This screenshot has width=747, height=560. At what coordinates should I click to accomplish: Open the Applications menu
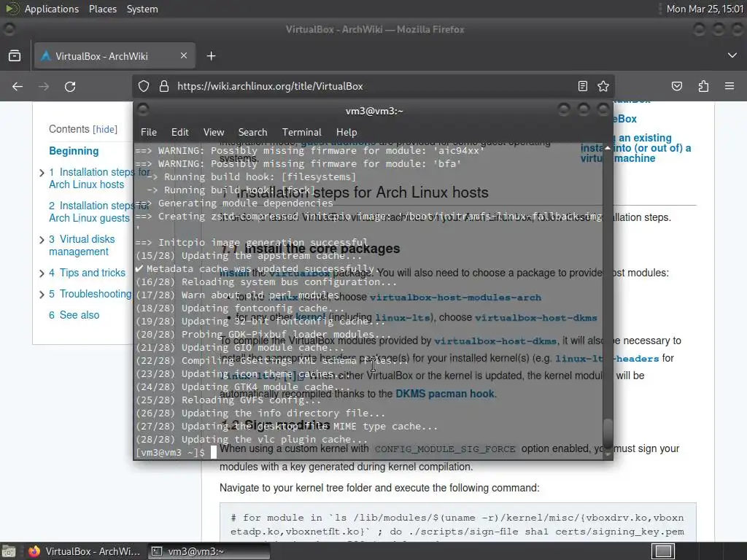click(52, 9)
